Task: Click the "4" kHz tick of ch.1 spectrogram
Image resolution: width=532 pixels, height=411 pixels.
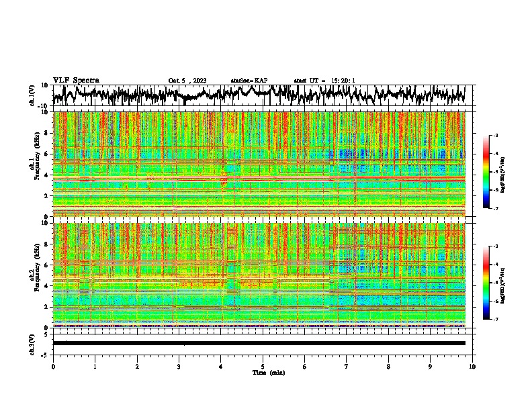Action: coord(47,175)
